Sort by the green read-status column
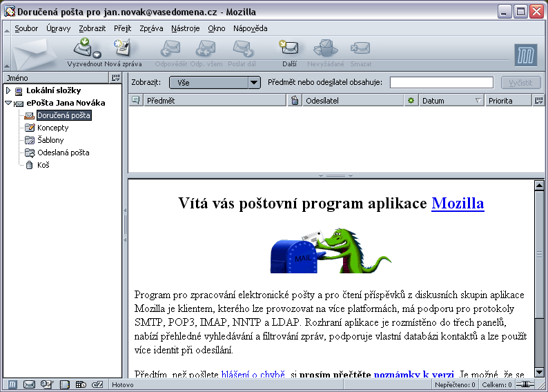The width and height of the screenshot is (548, 392). [411, 100]
